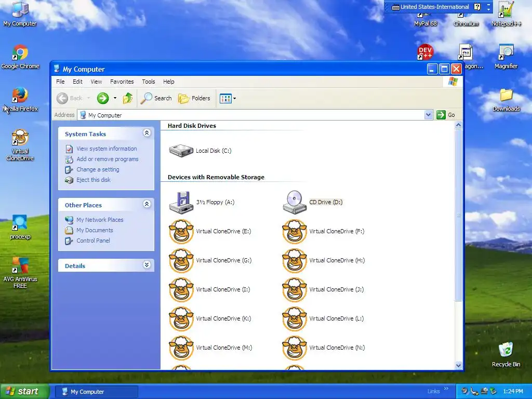The image size is (532, 399).
Task: Open Local Disk (C:) drive icon
Action: (181, 151)
